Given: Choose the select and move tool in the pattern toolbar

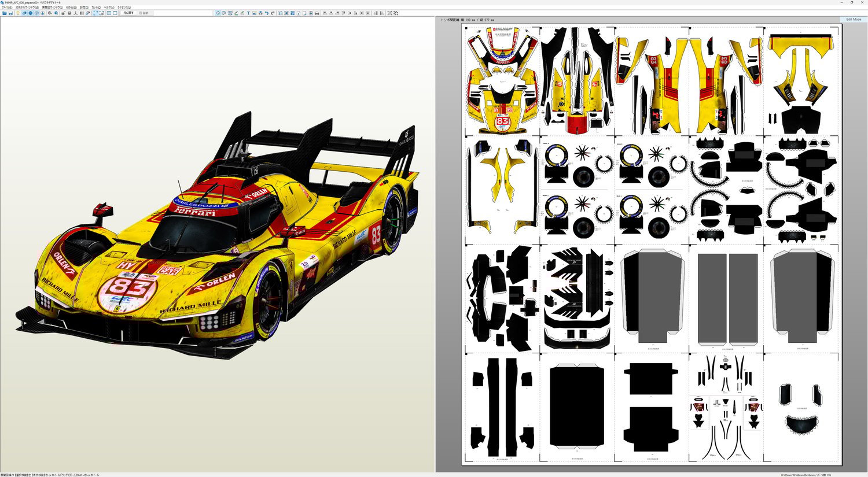Looking at the screenshot, I should (218, 13).
